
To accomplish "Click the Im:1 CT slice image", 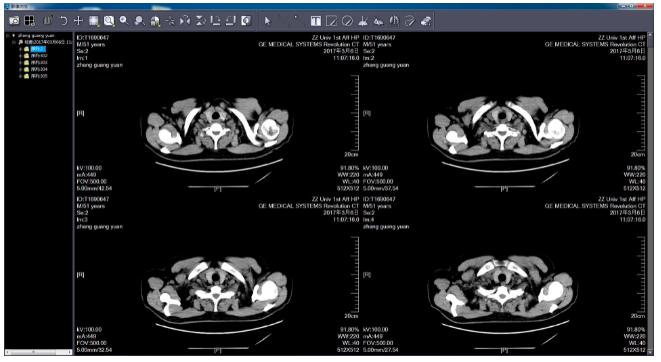I will [x=218, y=113].
